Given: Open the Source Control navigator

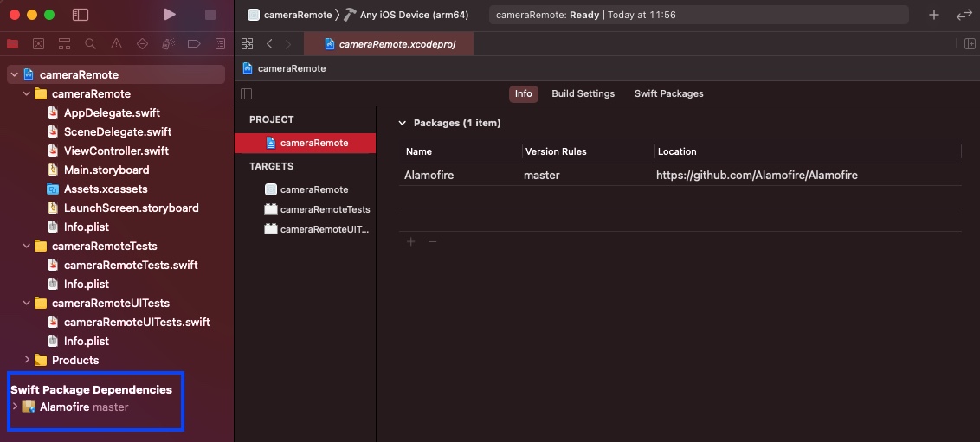Looking at the screenshot, I should pos(39,44).
